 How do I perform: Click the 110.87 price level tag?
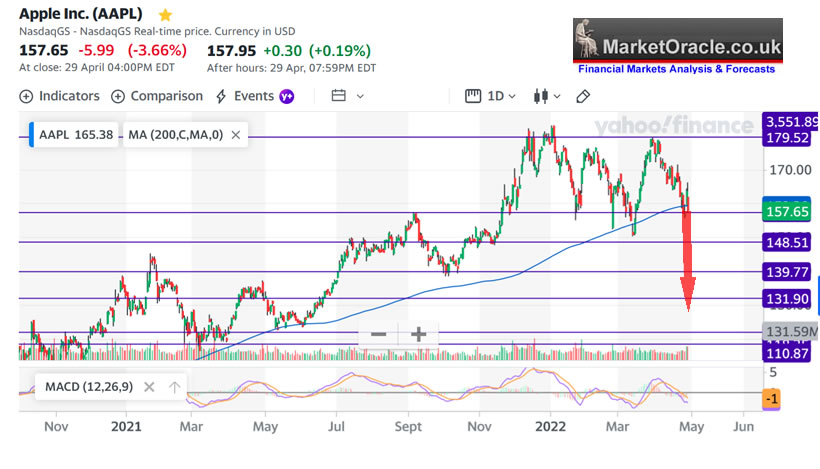coord(787,353)
